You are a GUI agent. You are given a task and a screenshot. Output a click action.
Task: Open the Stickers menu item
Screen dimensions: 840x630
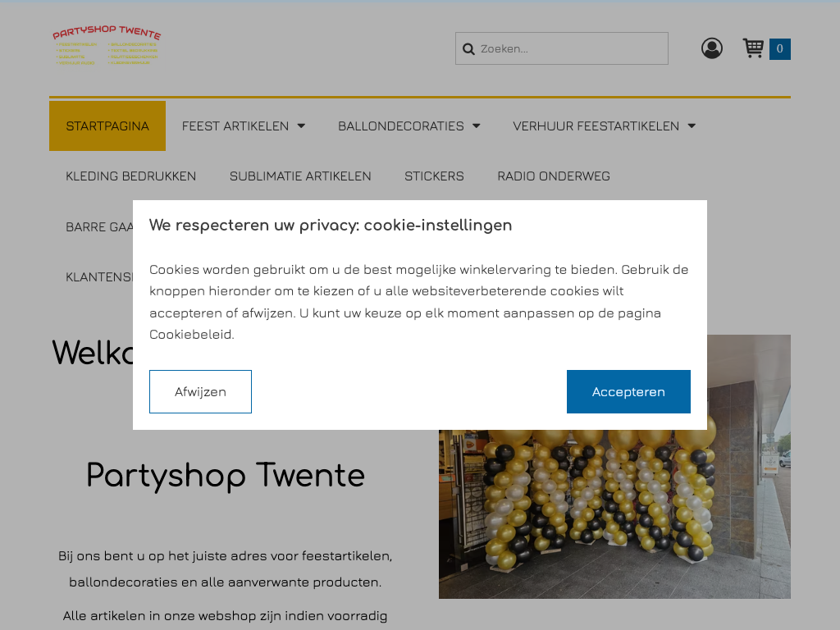[434, 176]
